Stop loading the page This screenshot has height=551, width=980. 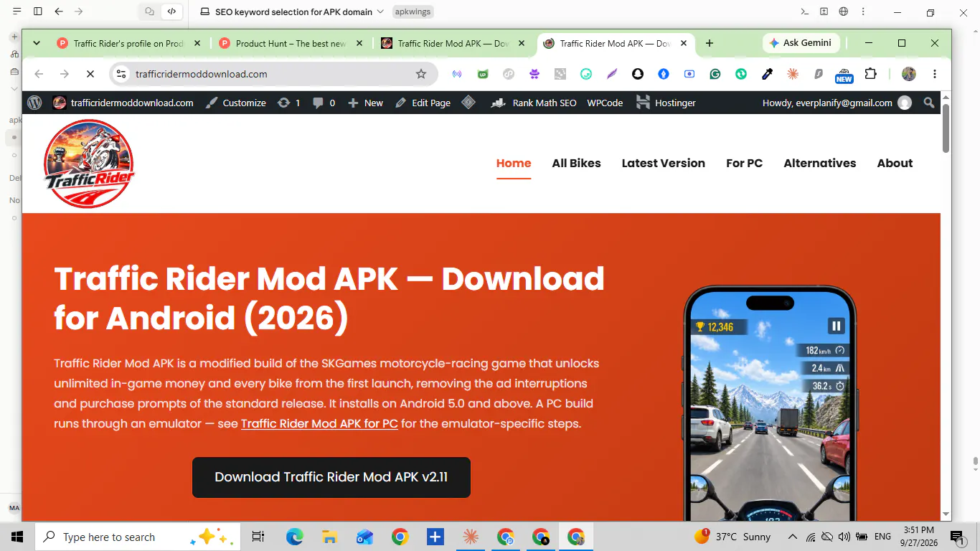click(91, 74)
